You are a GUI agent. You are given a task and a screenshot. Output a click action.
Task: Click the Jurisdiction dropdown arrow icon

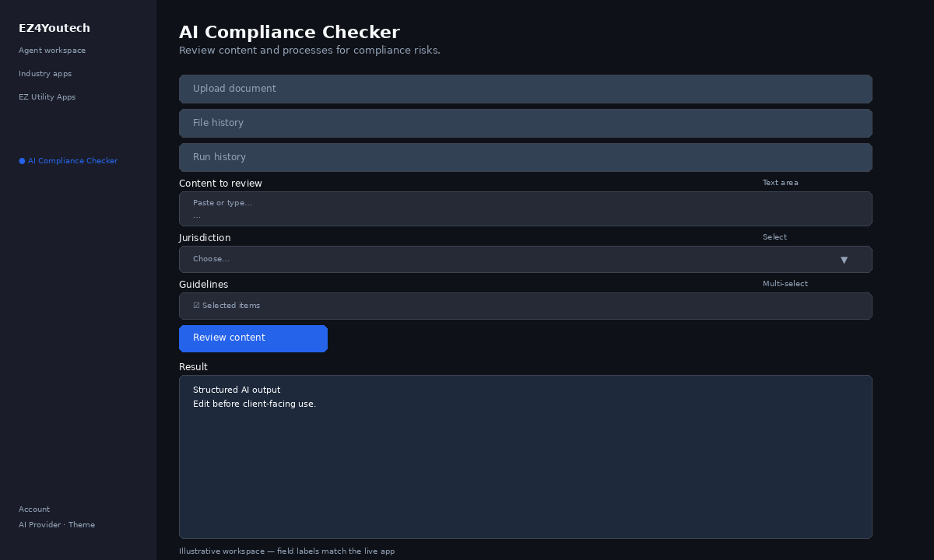pyautogui.click(x=844, y=260)
